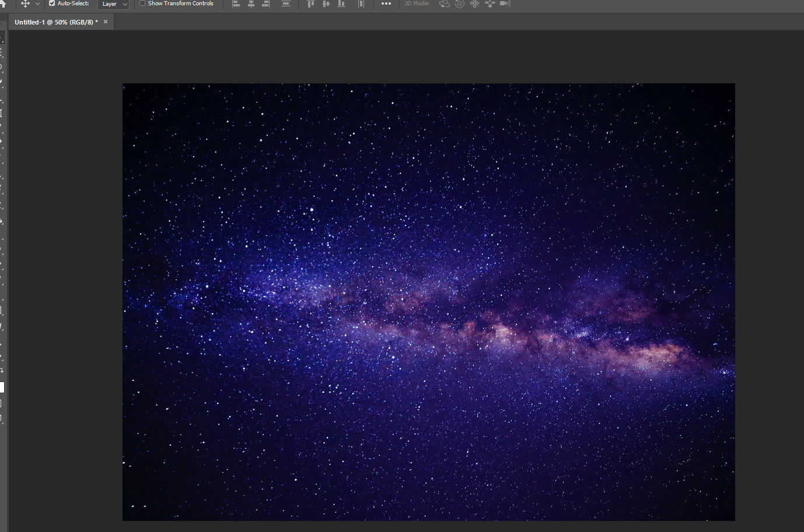This screenshot has height=532, width=804.
Task: Open the Move tool preset picker arrow
Action: coord(38,4)
